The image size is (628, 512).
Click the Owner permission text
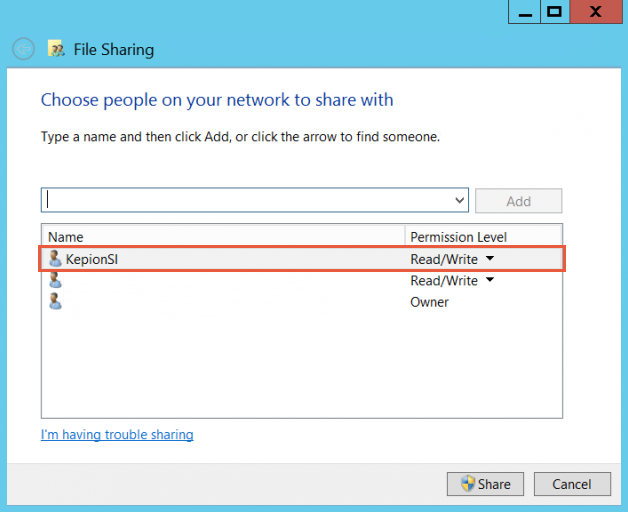[x=429, y=302]
